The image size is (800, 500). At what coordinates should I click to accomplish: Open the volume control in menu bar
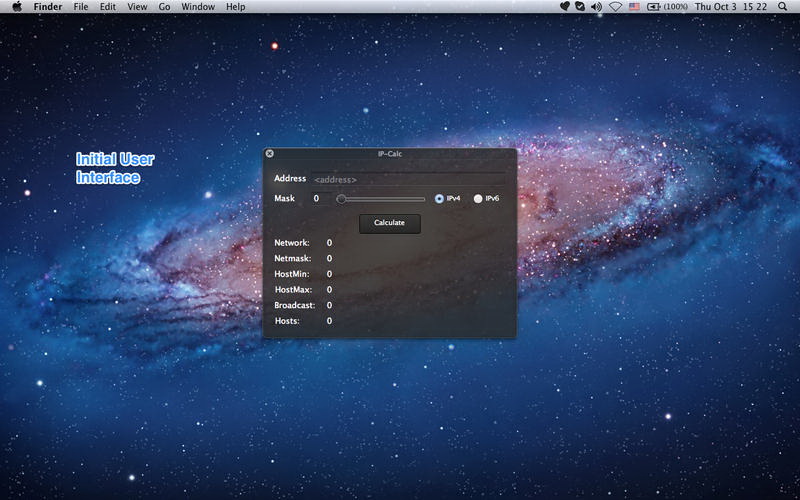click(597, 7)
